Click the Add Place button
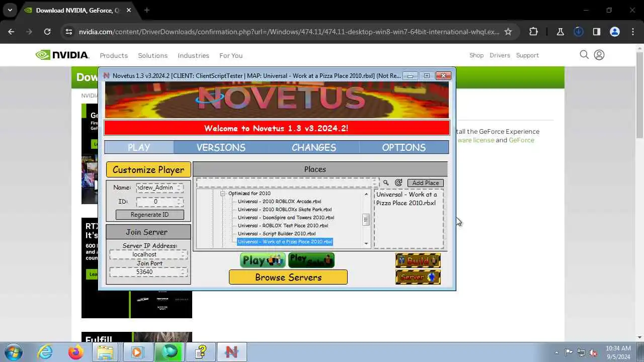 (x=426, y=183)
